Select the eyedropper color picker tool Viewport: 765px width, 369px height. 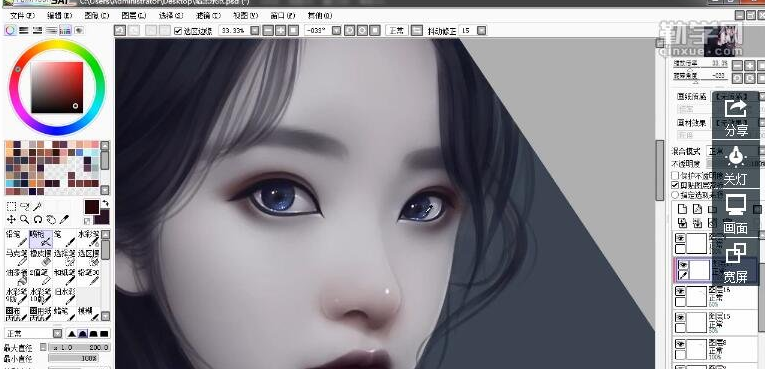(x=64, y=219)
